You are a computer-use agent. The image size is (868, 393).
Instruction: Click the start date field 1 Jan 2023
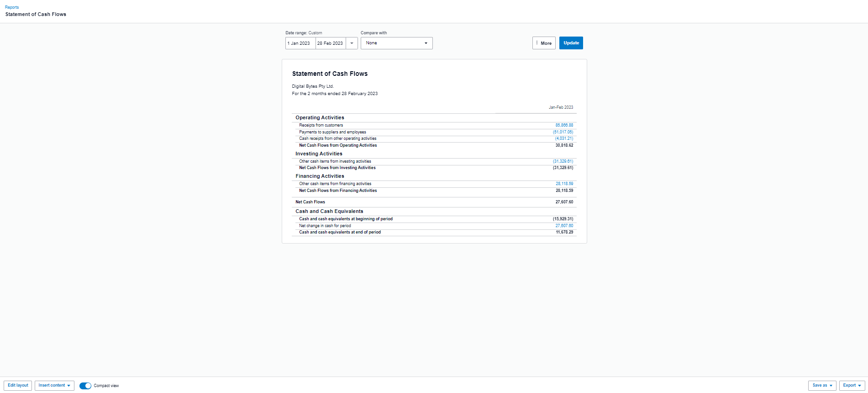point(300,43)
